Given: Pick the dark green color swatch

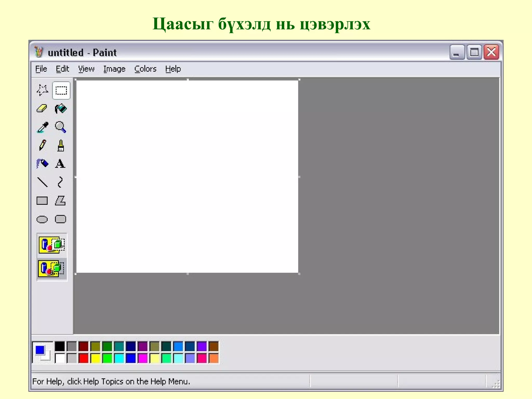Looking at the screenshot, I should coord(107,346).
